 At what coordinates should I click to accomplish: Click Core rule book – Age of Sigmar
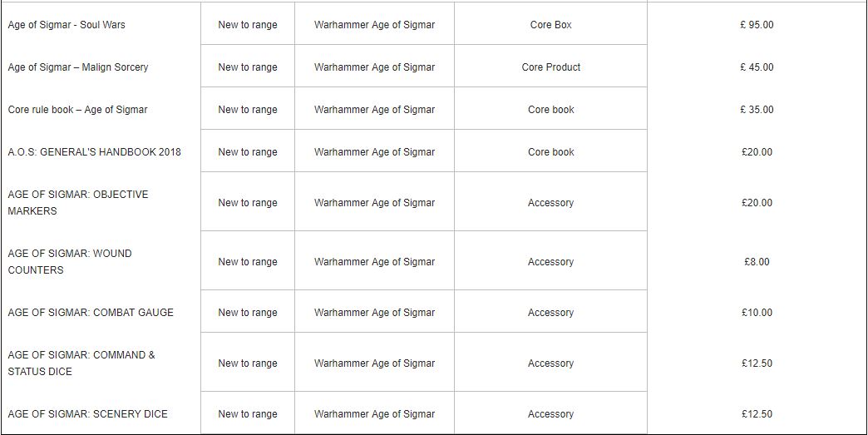point(77,110)
